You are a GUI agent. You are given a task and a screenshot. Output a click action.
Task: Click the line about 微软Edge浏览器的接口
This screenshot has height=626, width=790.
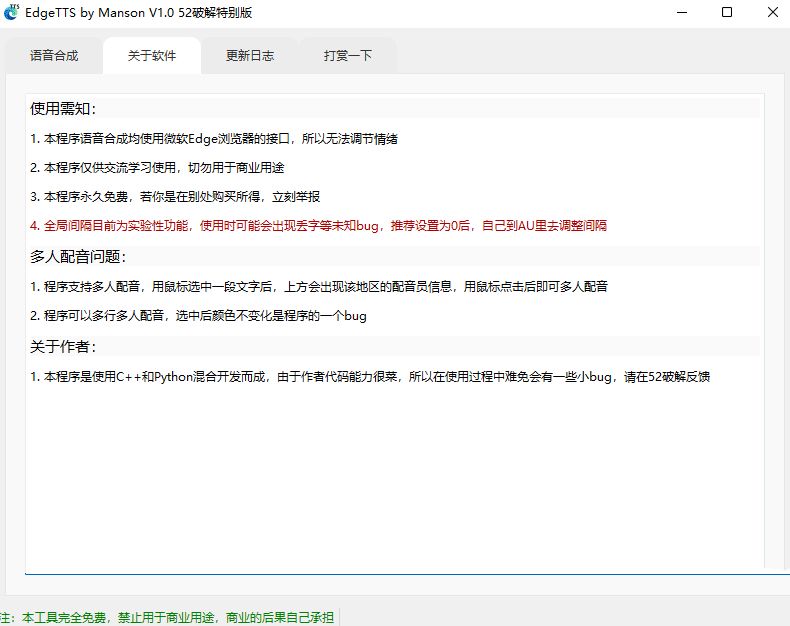tap(214, 139)
